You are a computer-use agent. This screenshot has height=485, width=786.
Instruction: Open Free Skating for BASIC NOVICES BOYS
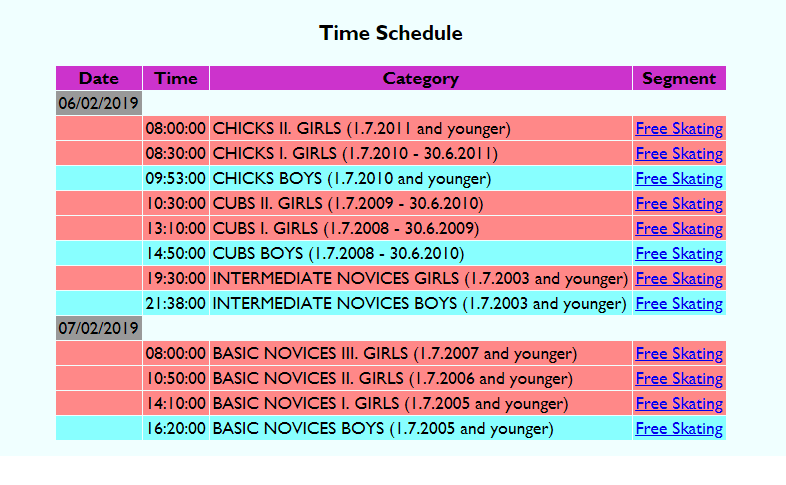(679, 429)
